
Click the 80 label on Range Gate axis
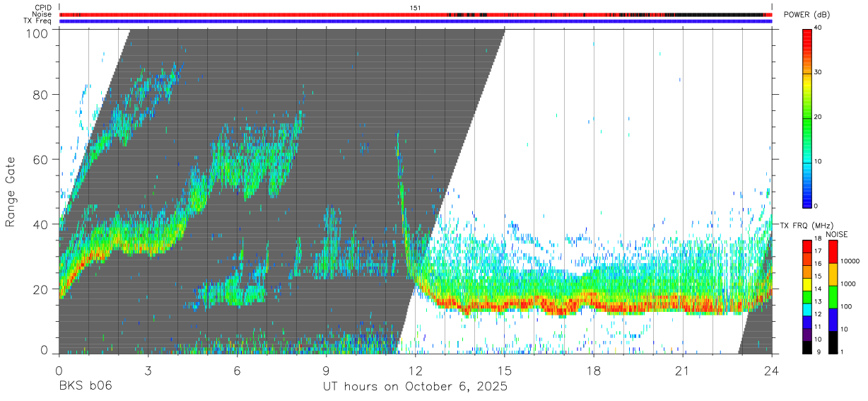pyautogui.click(x=41, y=95)
